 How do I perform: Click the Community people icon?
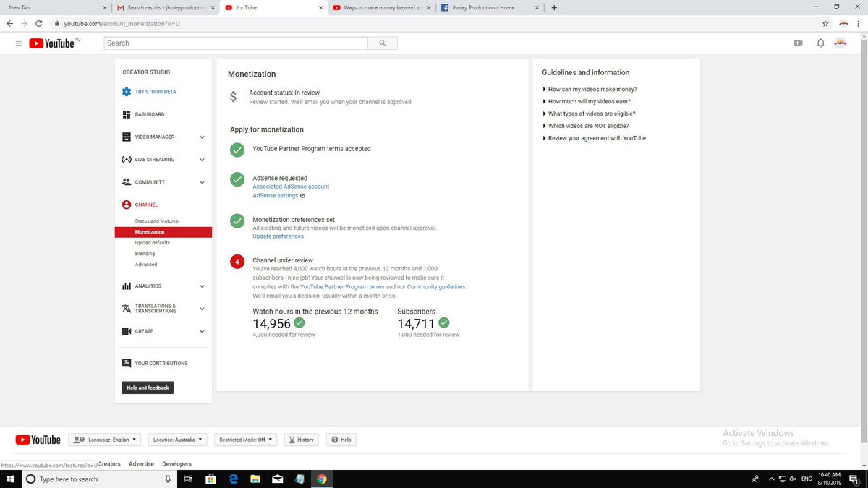coord(127,182)
